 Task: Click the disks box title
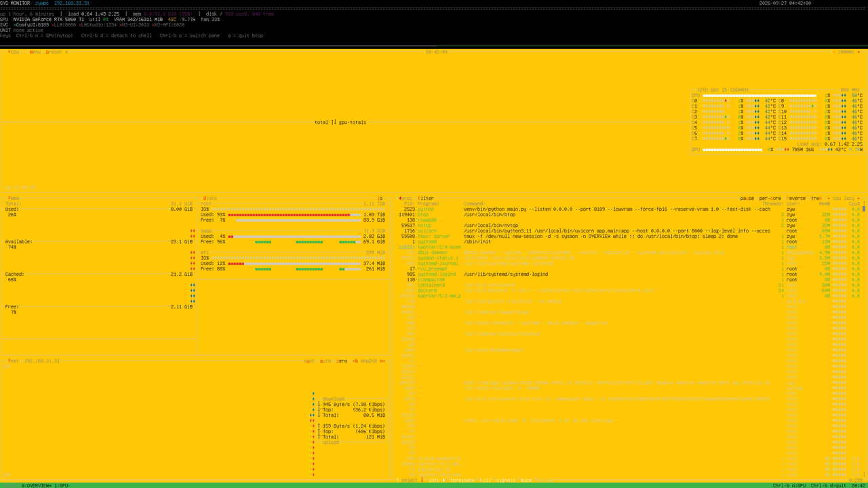(x=210, y=199)
